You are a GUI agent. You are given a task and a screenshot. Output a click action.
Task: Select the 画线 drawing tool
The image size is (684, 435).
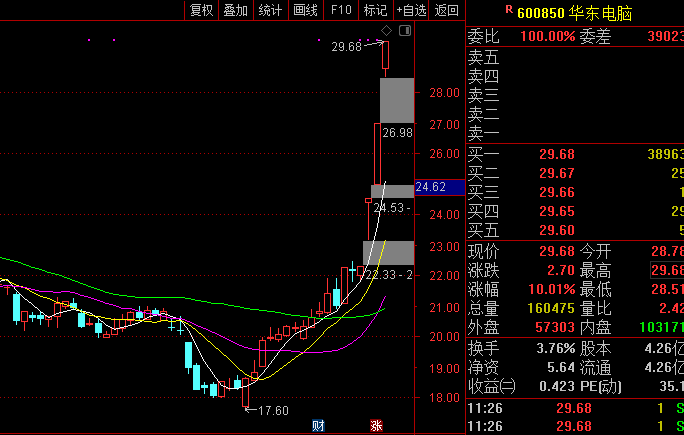tap(305, 10)
